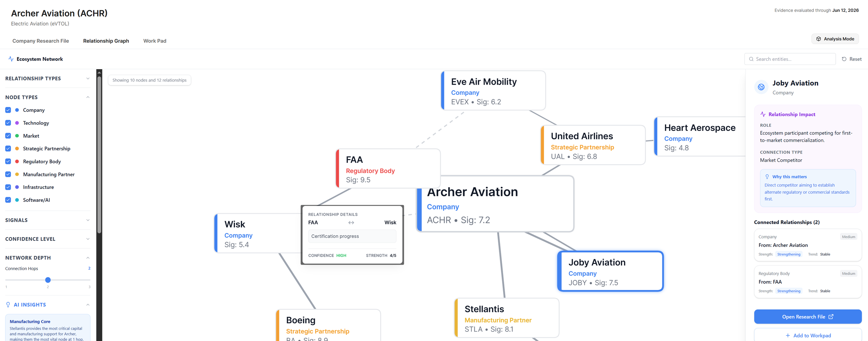
Task: Click the Strengthening tag on FAA card
Action: pos(789,291)
